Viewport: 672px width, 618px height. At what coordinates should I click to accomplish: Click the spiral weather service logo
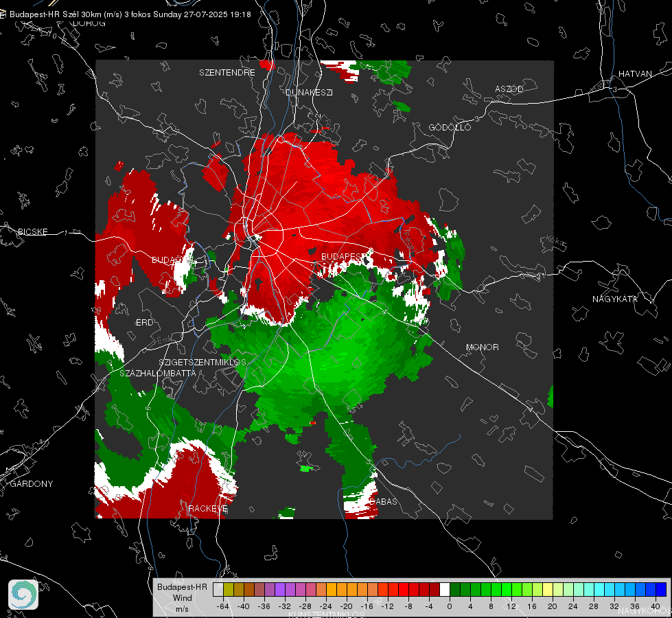(23, 595)
